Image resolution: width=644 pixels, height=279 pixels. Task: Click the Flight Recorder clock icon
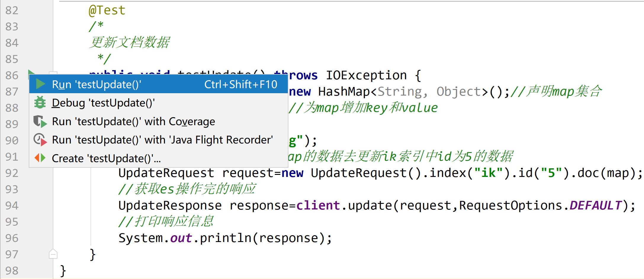tap(40, 140)
